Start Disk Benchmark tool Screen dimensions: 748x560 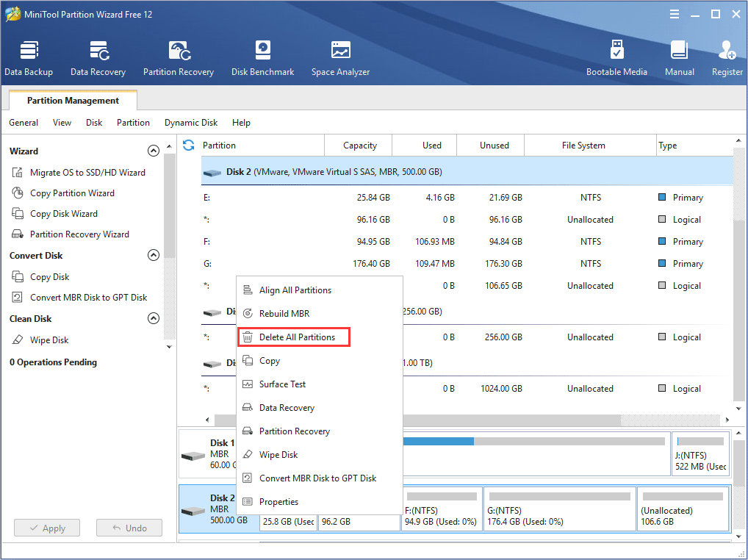(x=263, y=58)
